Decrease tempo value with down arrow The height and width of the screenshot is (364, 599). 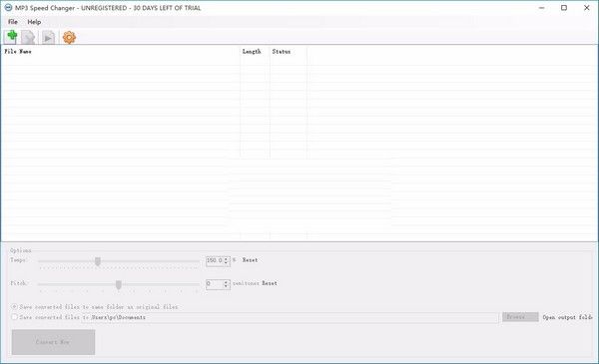click(x=227, y=262)
